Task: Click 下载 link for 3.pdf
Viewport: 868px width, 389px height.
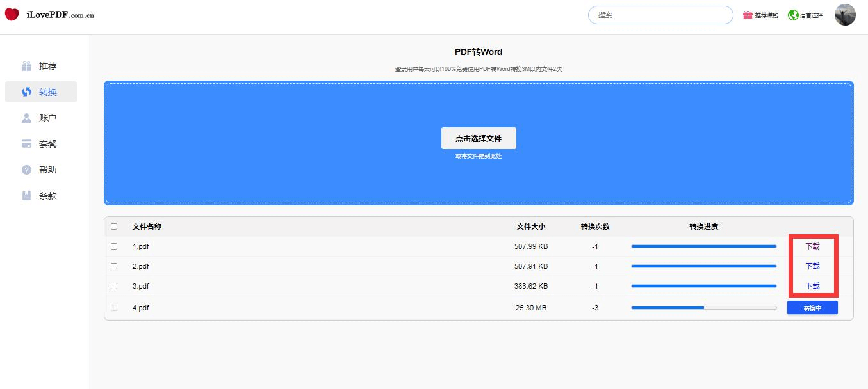Action: tap(812, 286)
